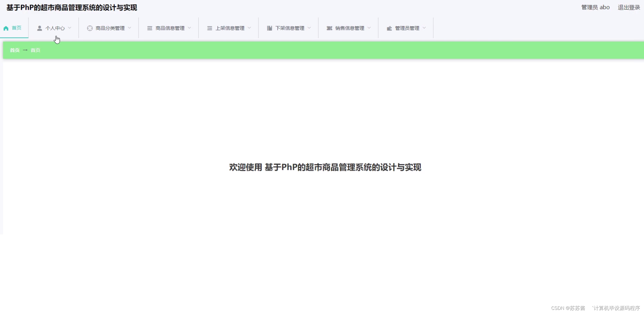Screen dimensions: 644x313
Task: Click the person icon beside 个人中心
Action: tap(40, 28)
